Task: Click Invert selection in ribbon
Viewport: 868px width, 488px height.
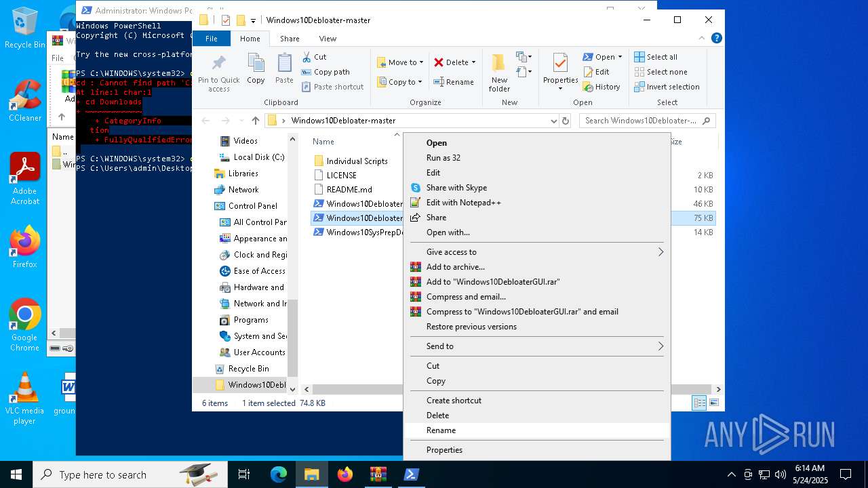Action: (x=667, y=87)
